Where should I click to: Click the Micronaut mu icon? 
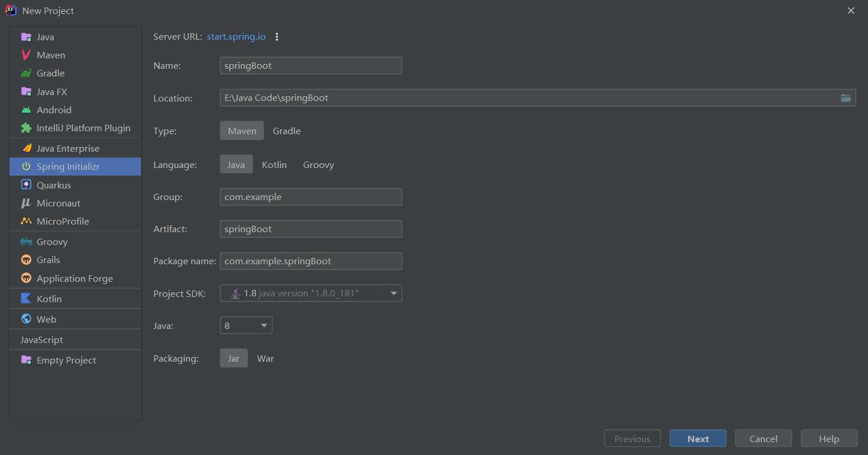coord(26,203)
